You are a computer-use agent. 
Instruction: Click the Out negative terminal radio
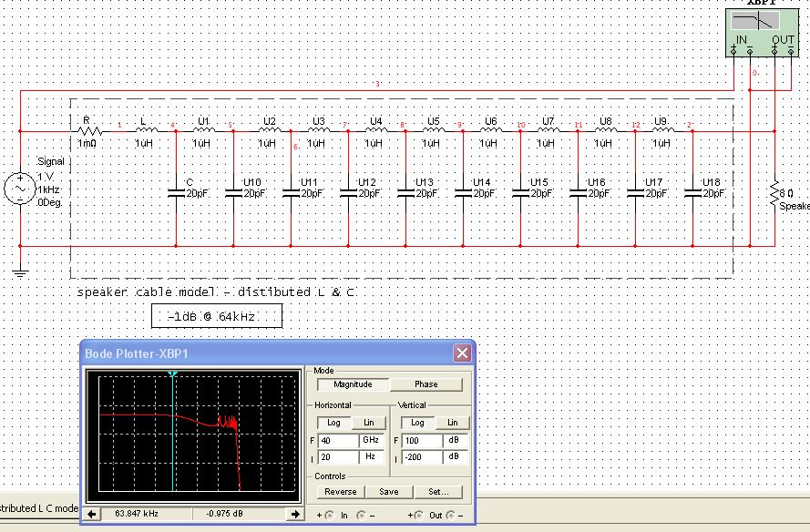[x=451, y=515]
